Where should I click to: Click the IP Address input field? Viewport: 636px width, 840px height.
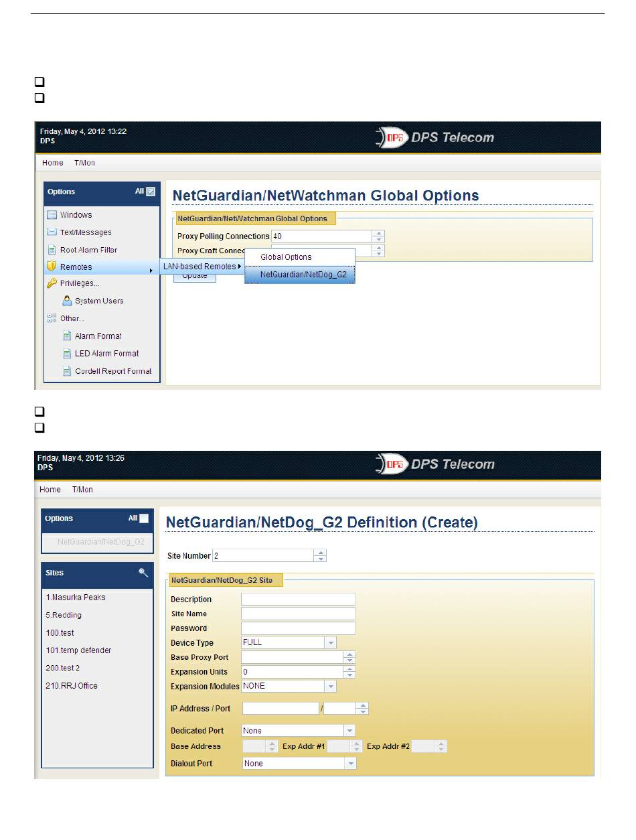[281, 709]
